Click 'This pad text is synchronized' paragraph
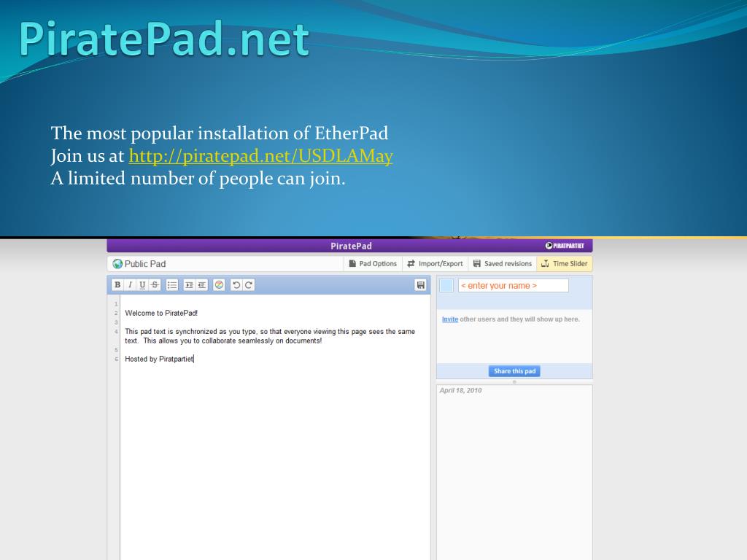 point(270,335)
